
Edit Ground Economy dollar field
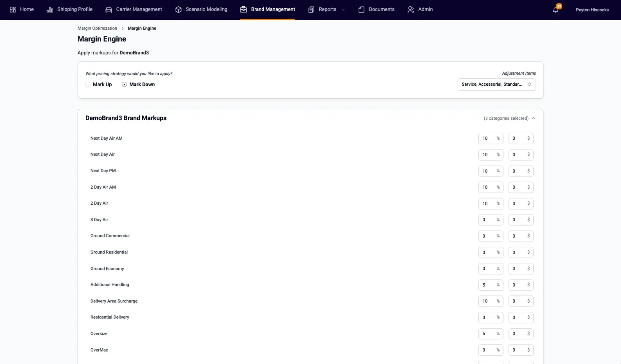pos(521,268)
